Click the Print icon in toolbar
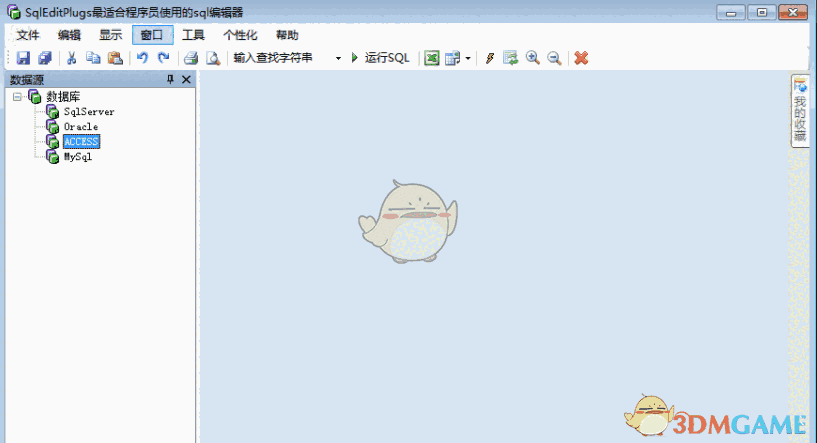The height and width of the screenshot is (443, 817). tap(190, 58)
